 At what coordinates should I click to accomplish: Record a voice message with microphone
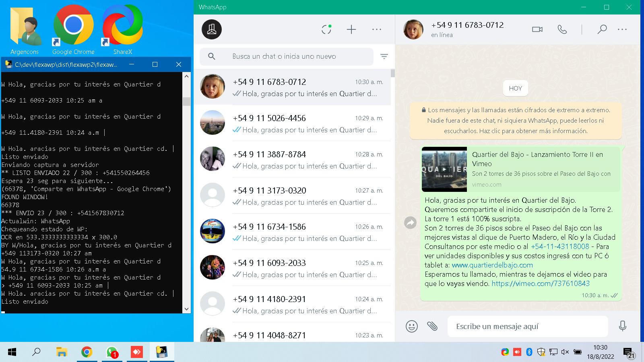click(623, 326)
